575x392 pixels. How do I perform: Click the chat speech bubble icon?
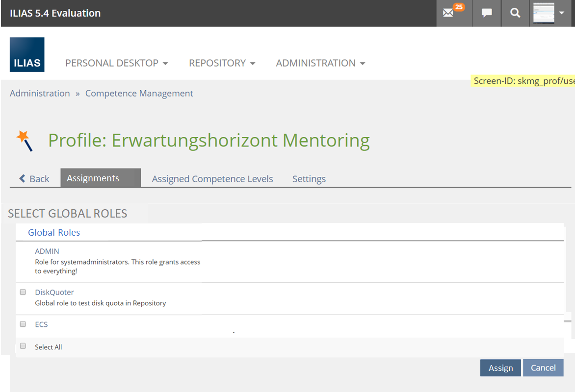coord(487,13)
